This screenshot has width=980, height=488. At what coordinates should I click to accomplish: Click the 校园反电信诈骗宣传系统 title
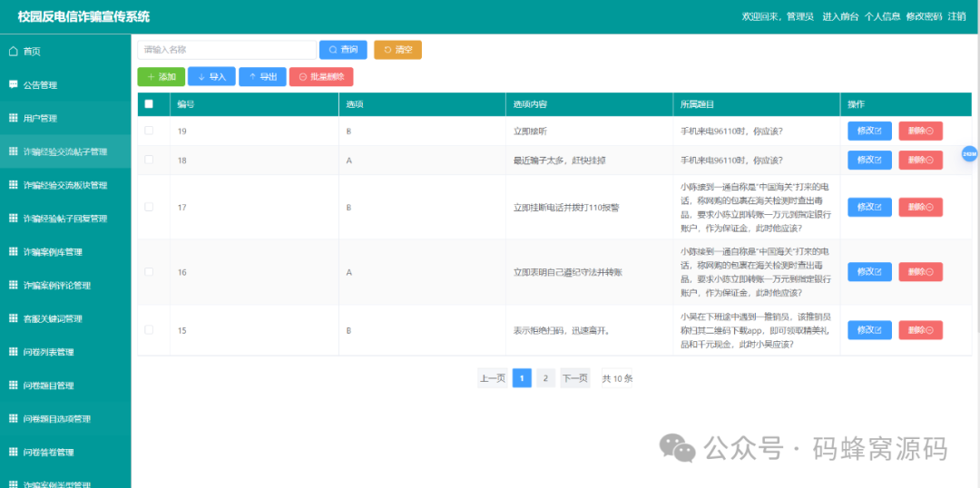[x=83, y=17]
